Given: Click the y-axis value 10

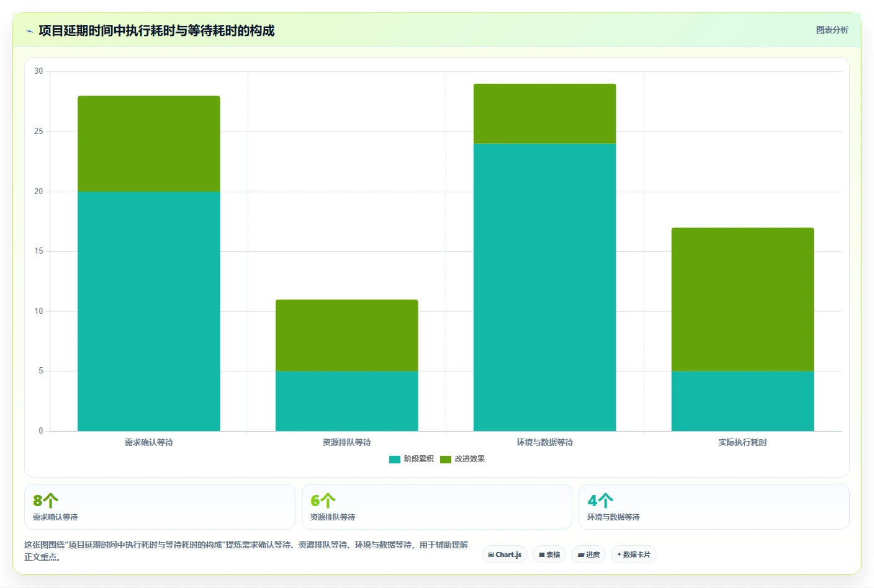Looking at the screenshot, I should (38, 311).
